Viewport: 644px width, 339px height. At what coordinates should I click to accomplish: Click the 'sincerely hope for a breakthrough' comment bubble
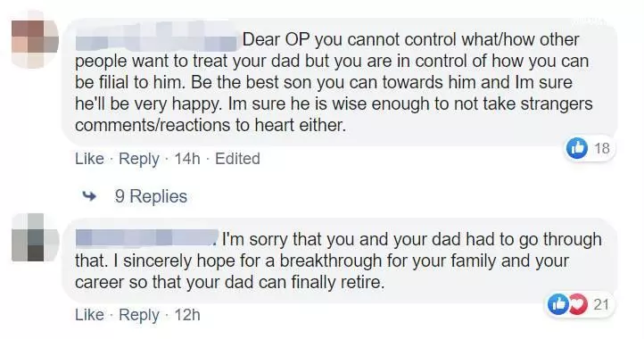(340, 260)
